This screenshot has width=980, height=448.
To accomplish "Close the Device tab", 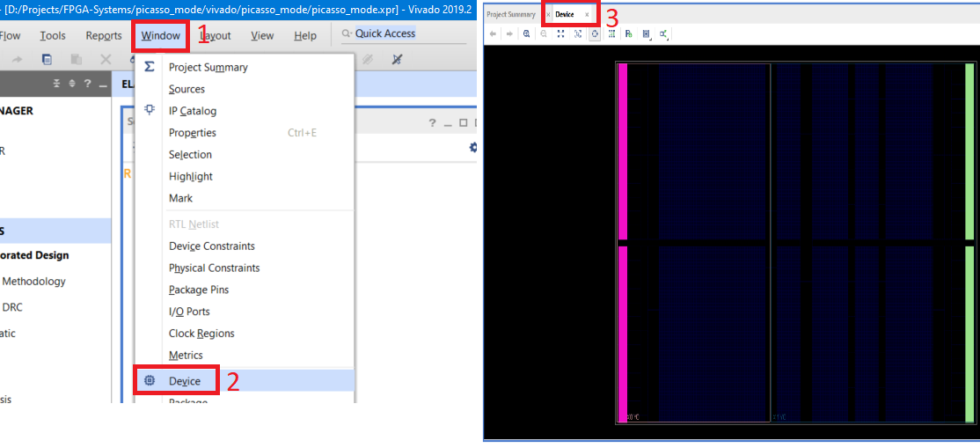I will pyautogui.click(x=587, y=15).
